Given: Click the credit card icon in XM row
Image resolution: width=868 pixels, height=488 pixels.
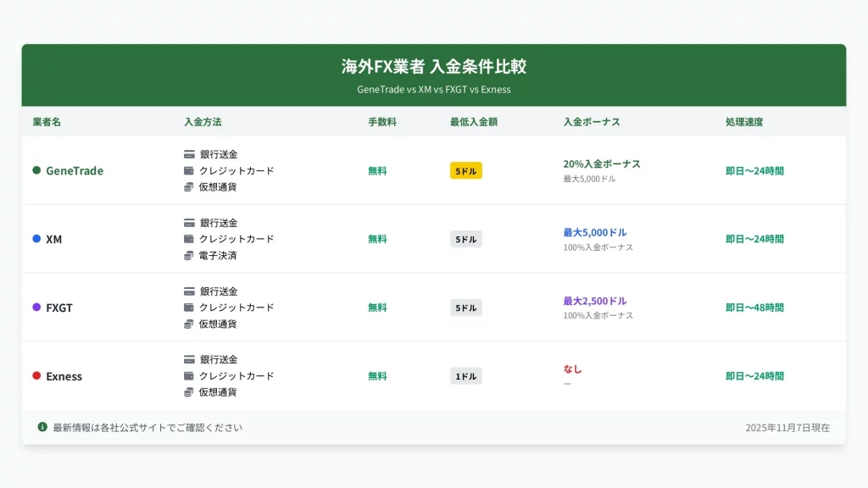Looking at the screenshot, I should pos(189,239).
